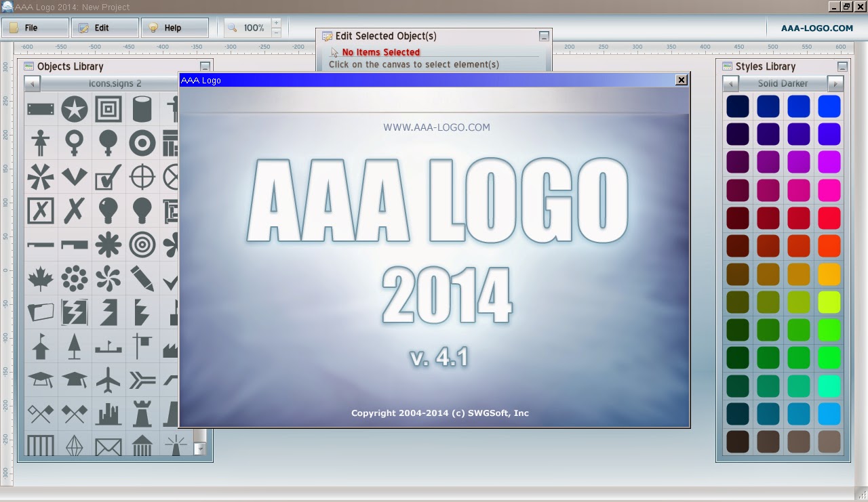The image size is (868, 502).
Task: Choose the maple leaf icon
Action: [41, 278]
